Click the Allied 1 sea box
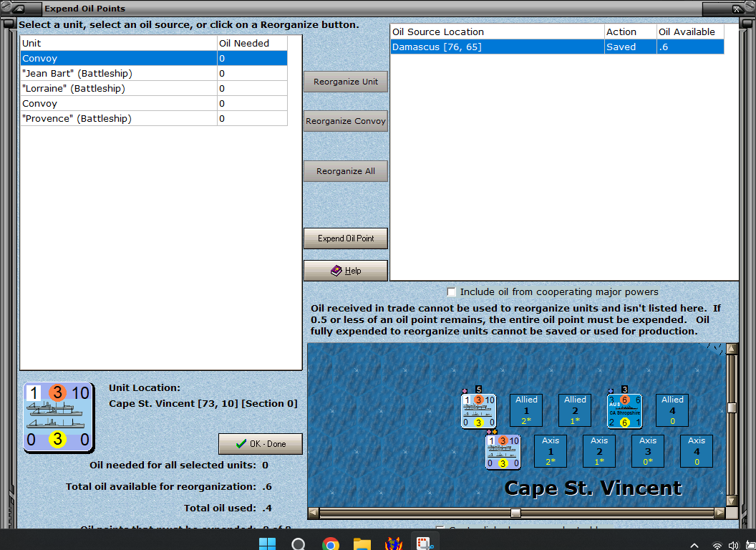This screenshot has height=550, width=756. 526,410
